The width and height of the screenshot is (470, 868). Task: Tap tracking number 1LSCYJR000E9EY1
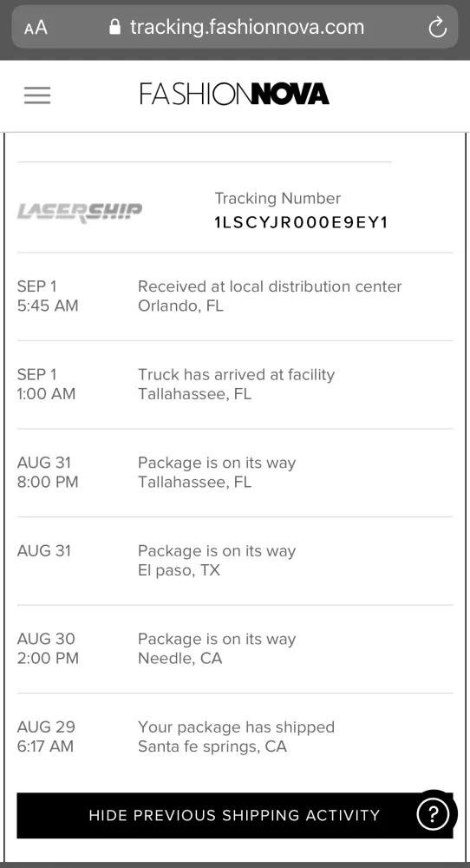point(302,222)
